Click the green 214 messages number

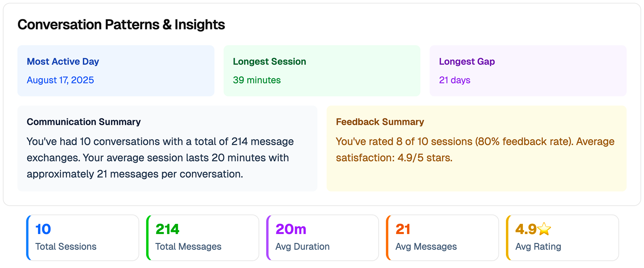click(167, 229)
